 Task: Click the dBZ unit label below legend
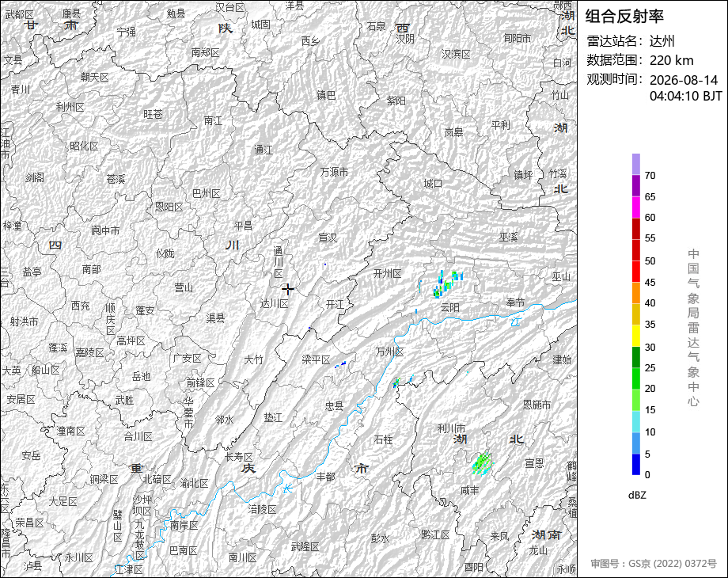click(x=637, y=496)
